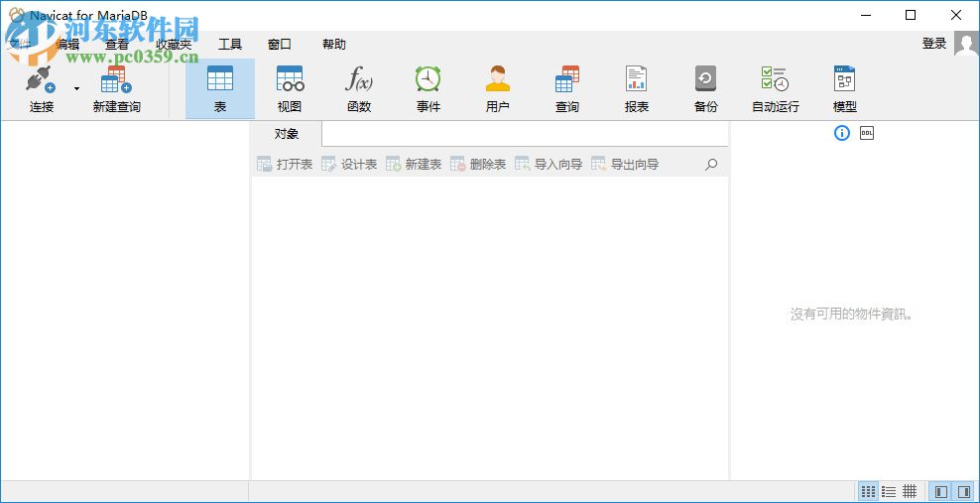
Task: Open the Favorites (收藏夹) menu
Action: (x=174, y=45)
